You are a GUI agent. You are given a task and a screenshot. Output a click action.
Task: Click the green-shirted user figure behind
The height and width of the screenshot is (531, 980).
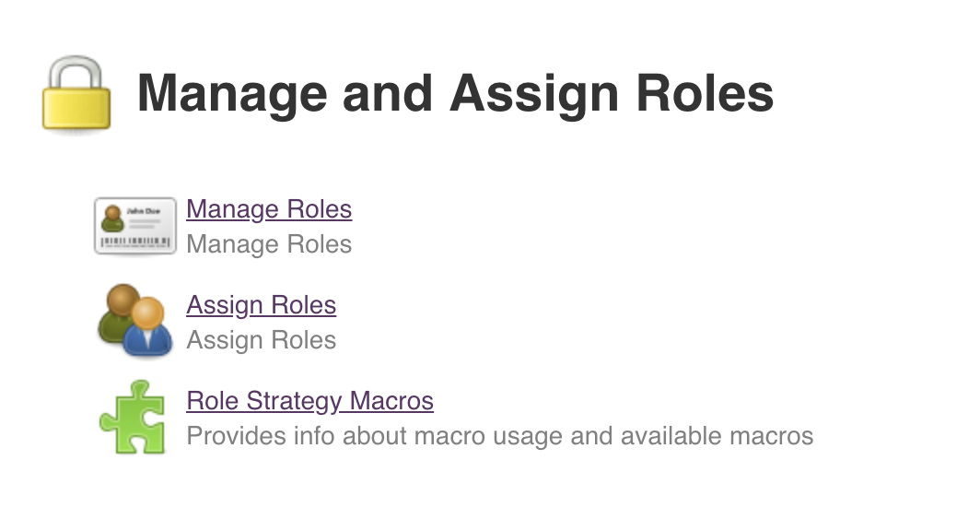[x=117, y=314]
